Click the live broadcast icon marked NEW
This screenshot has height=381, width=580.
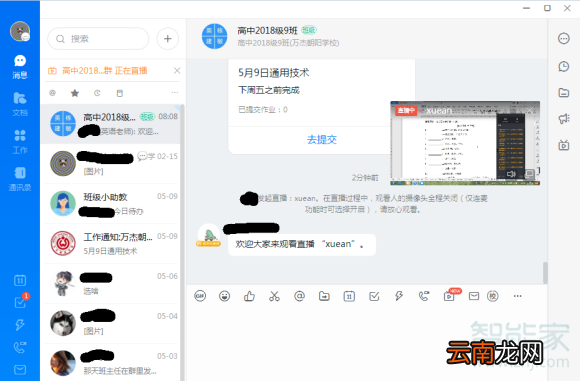450,295
